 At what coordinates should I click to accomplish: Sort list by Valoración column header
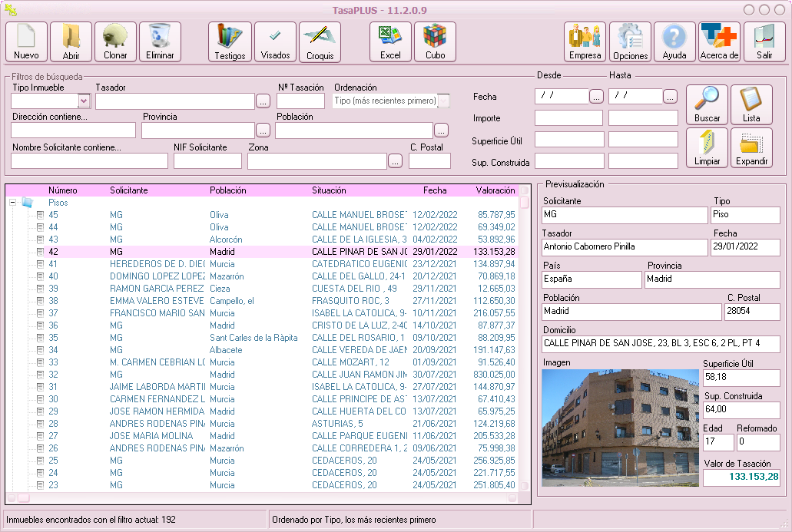tap(495, 190)
